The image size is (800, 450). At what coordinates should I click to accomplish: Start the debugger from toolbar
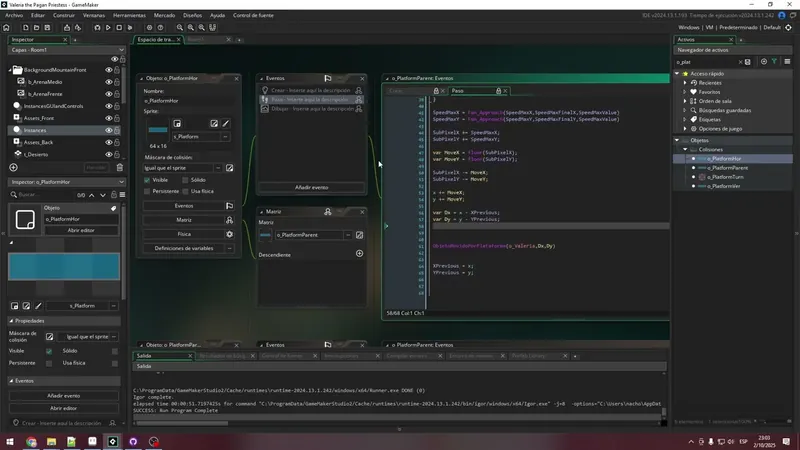pos(97,28)
